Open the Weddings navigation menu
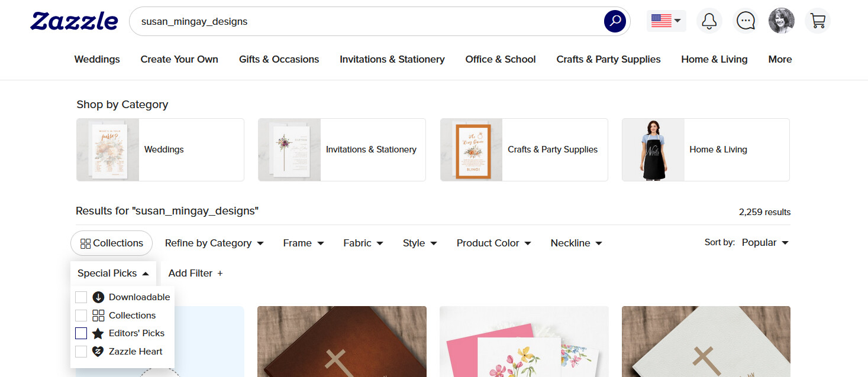Viewport: 868px width, 377px height. pos(97,59)
